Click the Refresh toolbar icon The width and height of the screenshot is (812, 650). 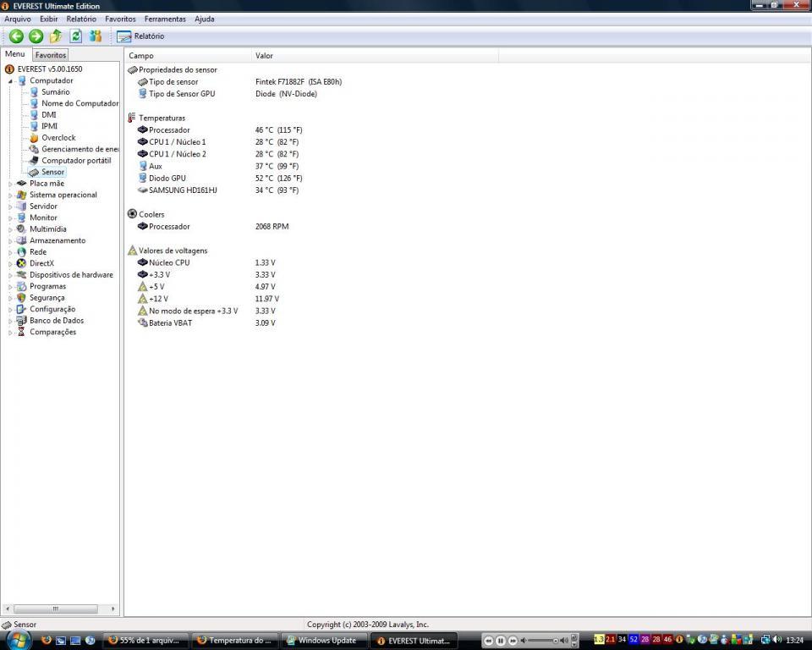[75, 36]
